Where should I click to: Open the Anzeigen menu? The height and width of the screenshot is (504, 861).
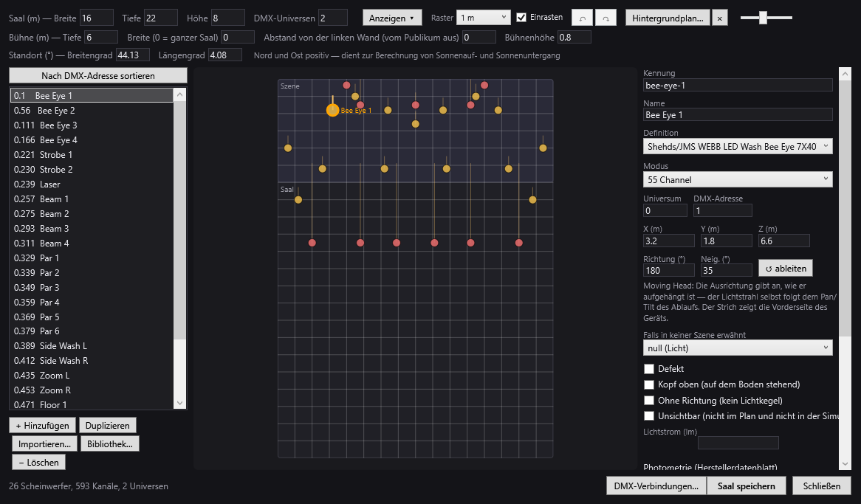392,18
